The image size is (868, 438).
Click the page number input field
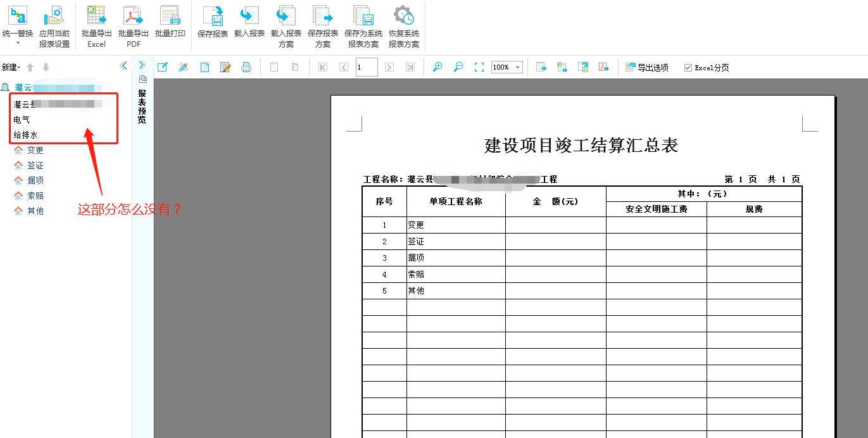coord(367,67)
